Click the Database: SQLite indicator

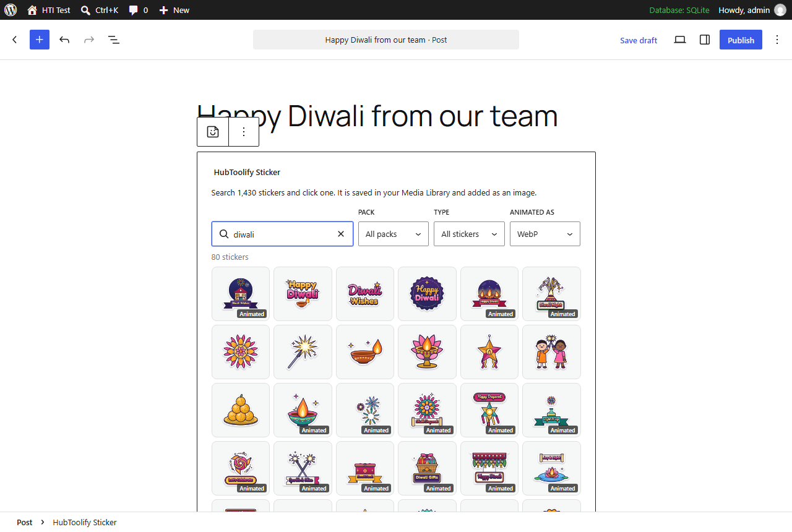pyautogui.click(x=679, y=10)
